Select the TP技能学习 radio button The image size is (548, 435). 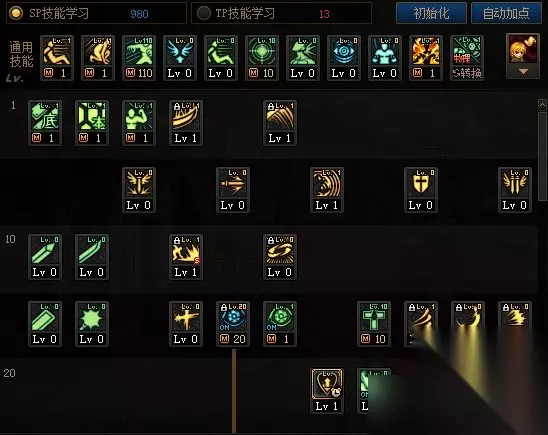tap(203, 13)
